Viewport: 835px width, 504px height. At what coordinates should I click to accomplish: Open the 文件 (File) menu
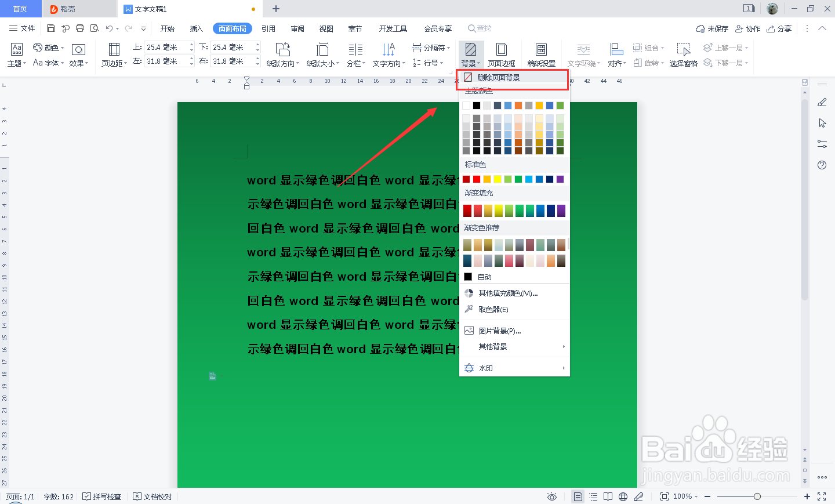click(22, 28)
